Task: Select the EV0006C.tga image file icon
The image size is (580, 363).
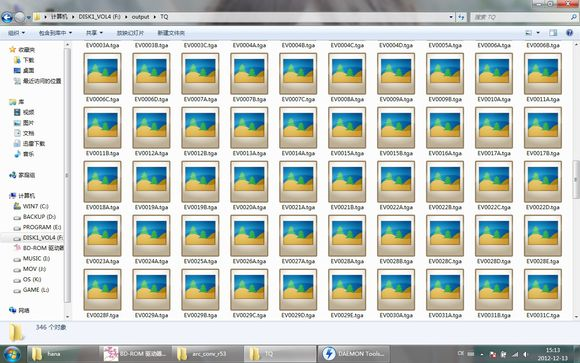Action: click(x=102, y=74)
